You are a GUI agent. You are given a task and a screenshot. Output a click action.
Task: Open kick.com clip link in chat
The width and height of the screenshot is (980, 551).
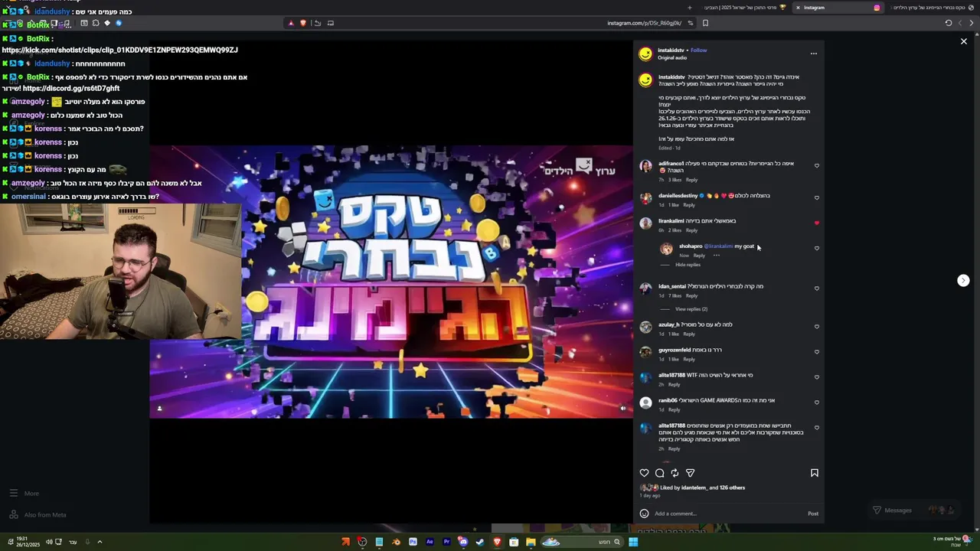(x=120, y=50)
